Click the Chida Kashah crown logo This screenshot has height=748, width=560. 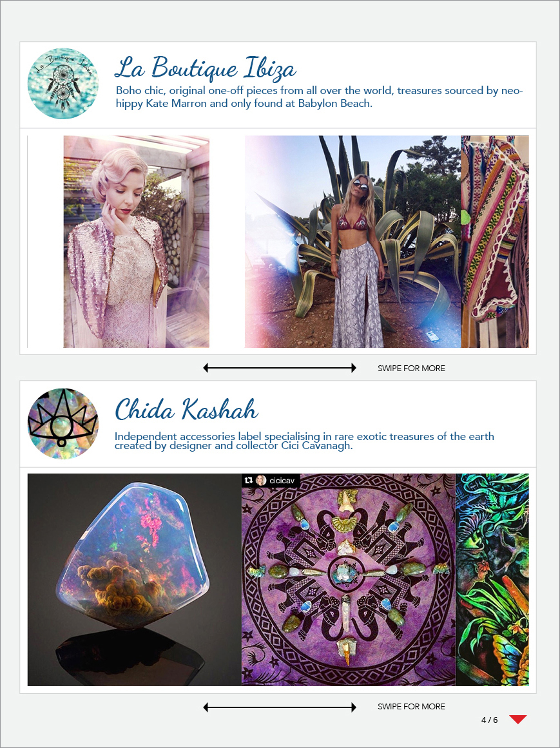tap(63, 424)
